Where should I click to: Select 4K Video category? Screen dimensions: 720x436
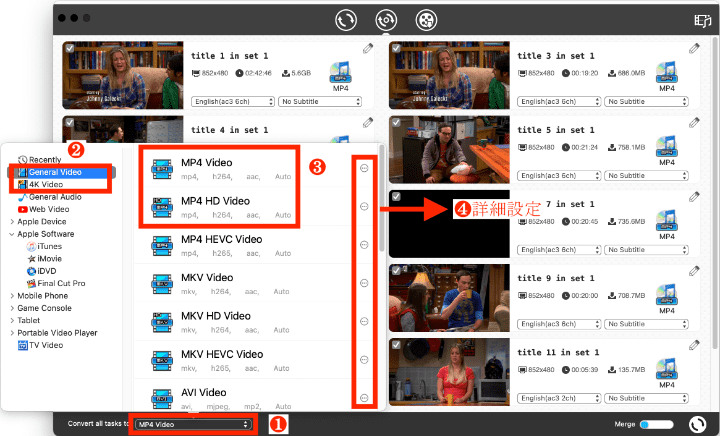[x=40, y=184]
